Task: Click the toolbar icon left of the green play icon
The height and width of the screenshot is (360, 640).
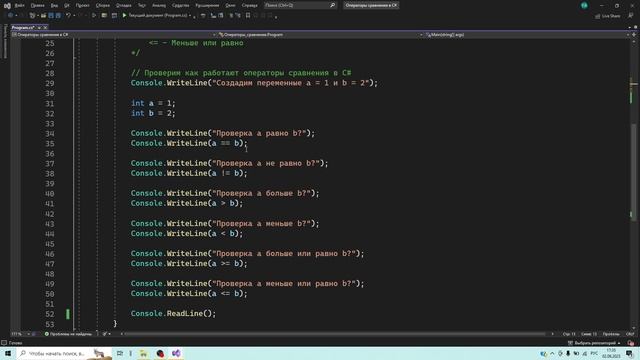Action: click(x=114, y=16)
